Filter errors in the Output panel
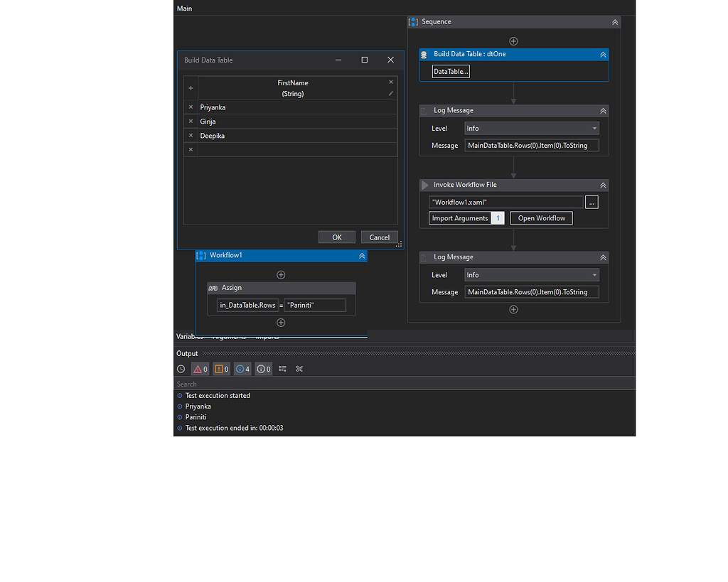 click(x=200, y=369)
